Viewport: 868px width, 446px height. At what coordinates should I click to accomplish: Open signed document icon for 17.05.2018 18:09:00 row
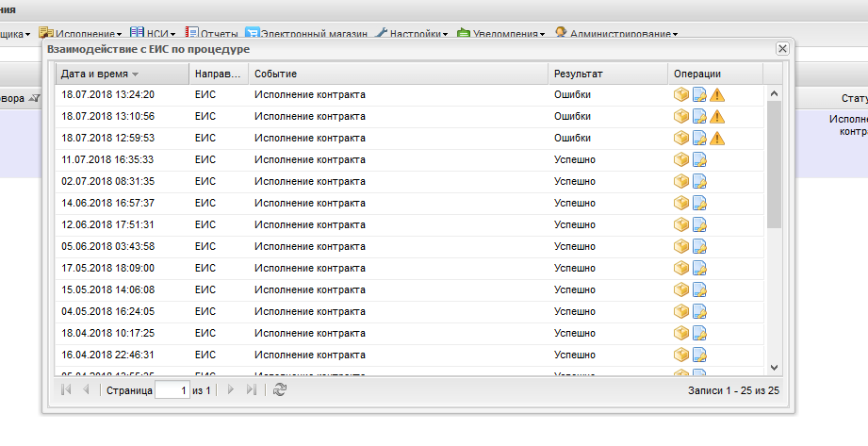[x=699, y=268]
